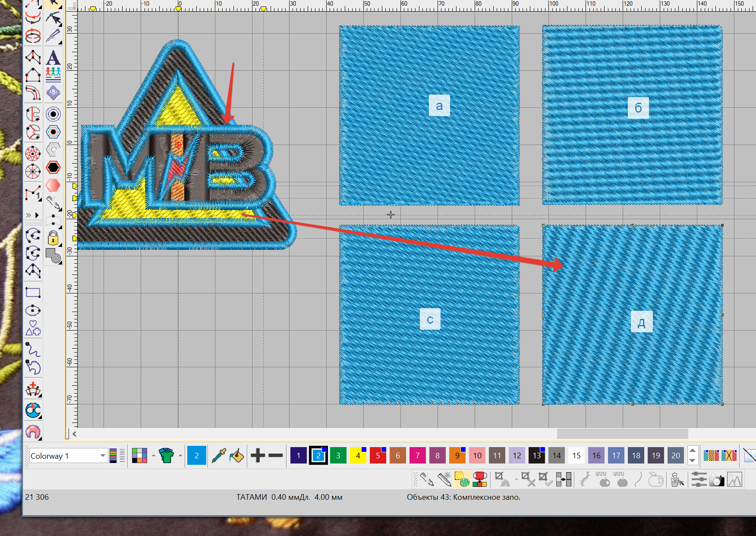Select the rectangle shape tool

33,293
